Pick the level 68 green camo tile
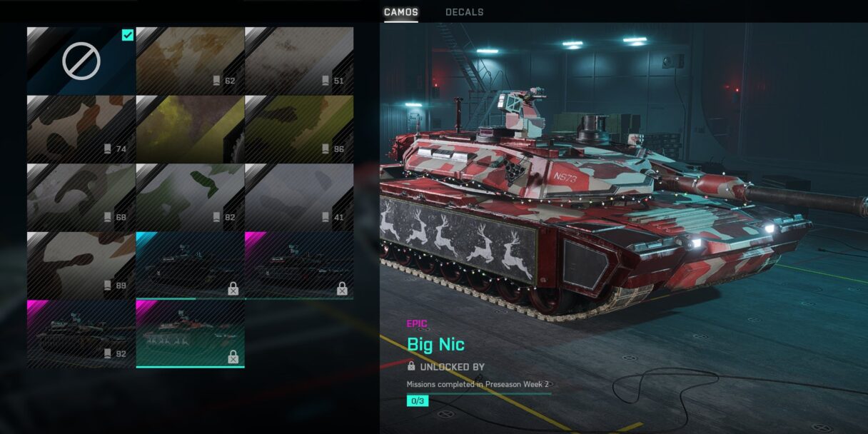 [x=81, y=197]
